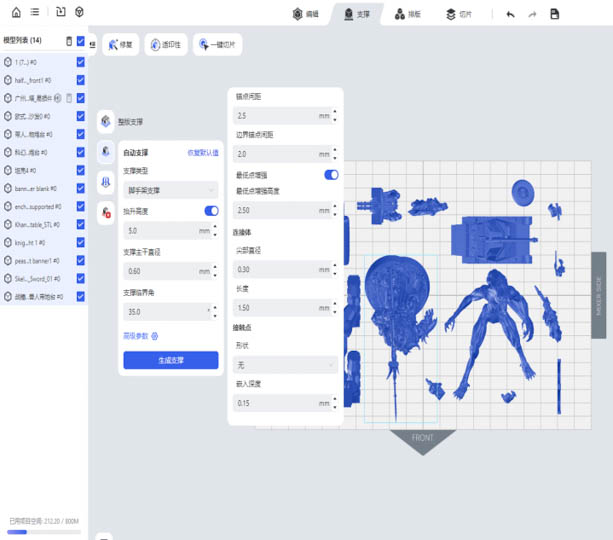Screen dimensions: 613x540
Task: Switch to the 编辑 edit tab
Action: coord(306,14)
